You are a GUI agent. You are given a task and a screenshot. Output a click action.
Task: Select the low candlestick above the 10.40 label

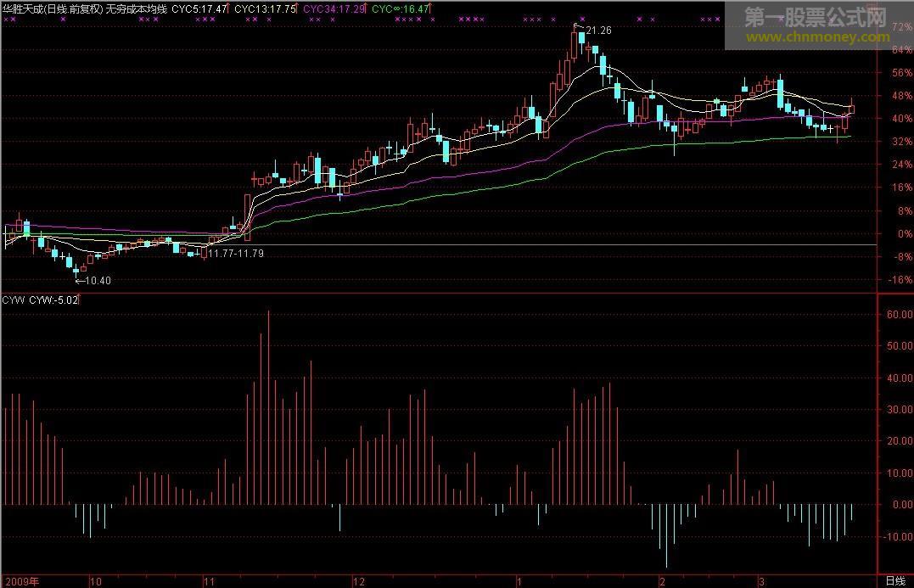click(x=76, y=269)
